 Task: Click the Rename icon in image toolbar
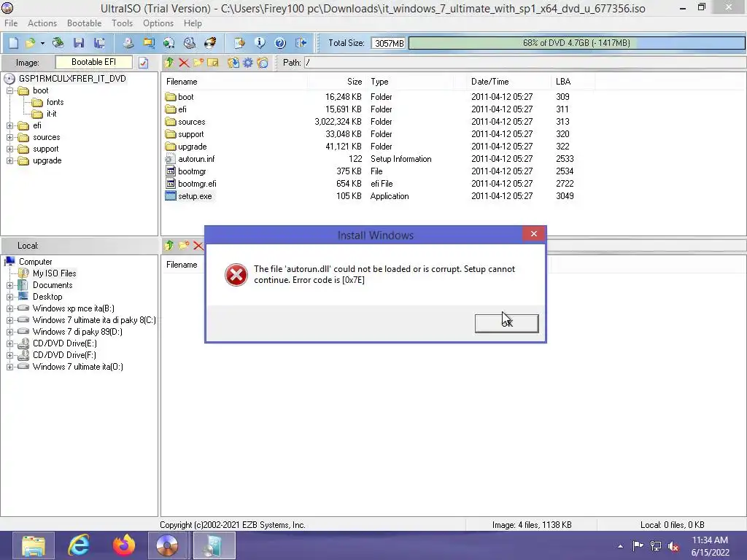pos(213,63)
